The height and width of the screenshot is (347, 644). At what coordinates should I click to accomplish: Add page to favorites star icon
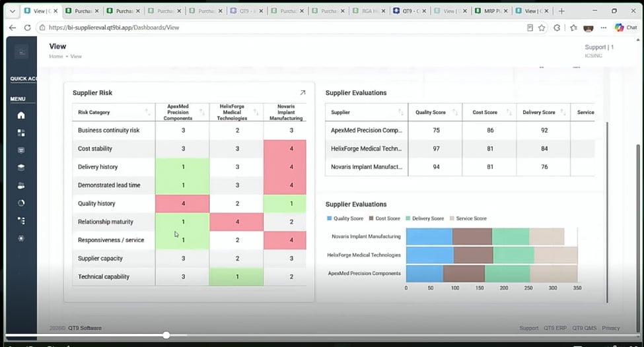coord(542,28)
